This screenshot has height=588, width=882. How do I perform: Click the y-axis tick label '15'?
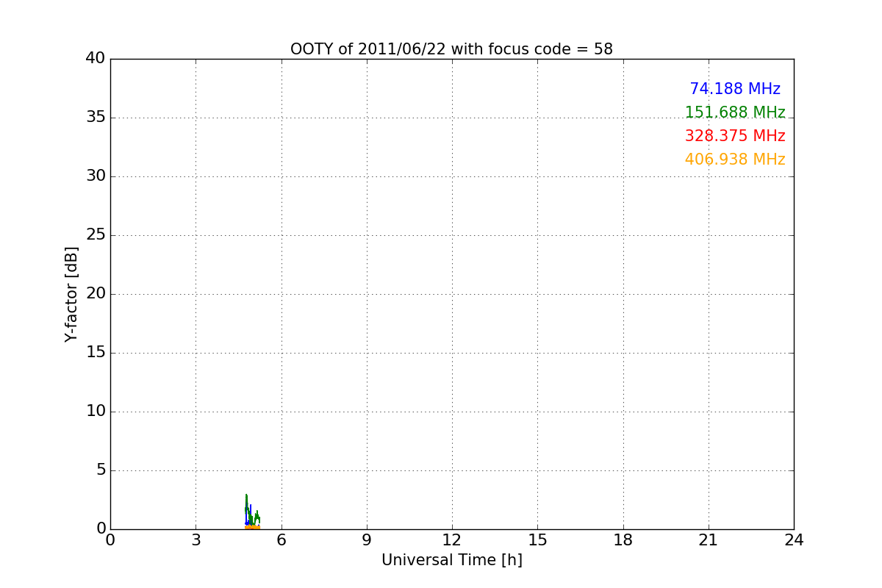pos(96,353)
